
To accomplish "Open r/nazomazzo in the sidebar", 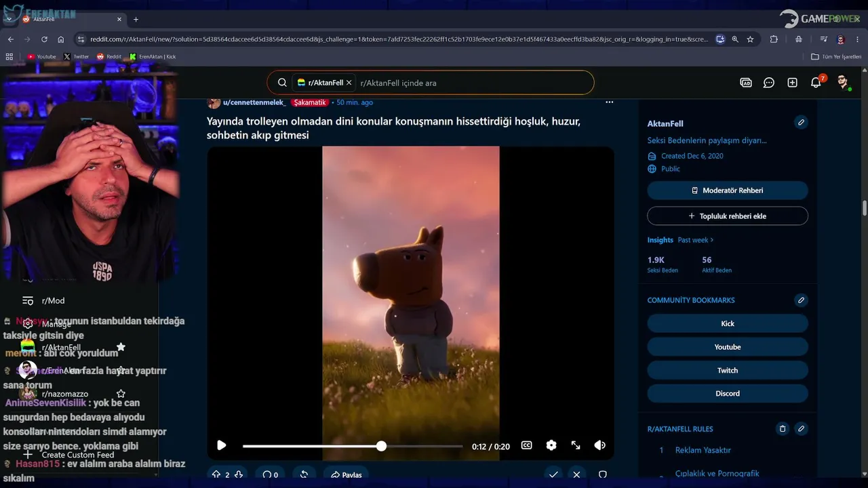I will 64,394.
